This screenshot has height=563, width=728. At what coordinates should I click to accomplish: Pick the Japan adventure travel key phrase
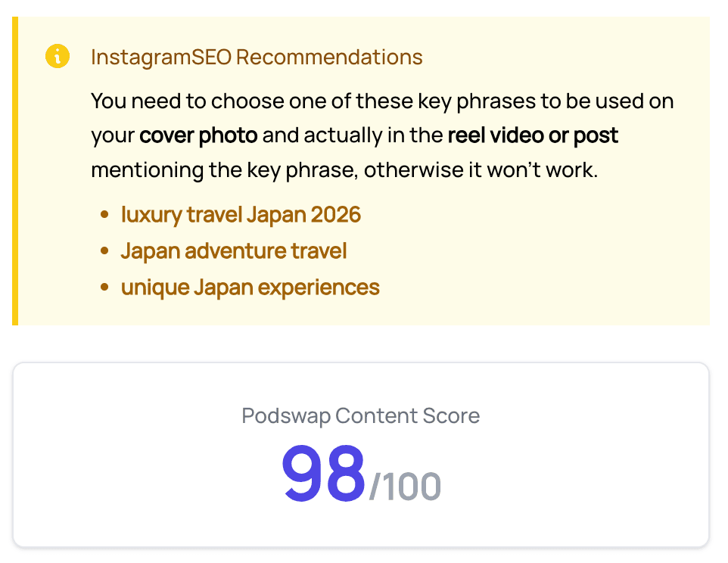(x=234, y=251)
